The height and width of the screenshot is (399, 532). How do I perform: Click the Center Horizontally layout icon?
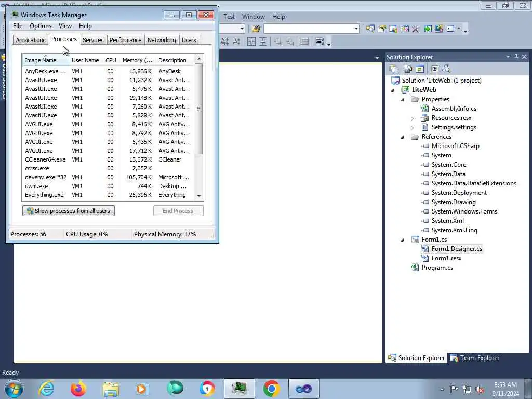point(251,42)
